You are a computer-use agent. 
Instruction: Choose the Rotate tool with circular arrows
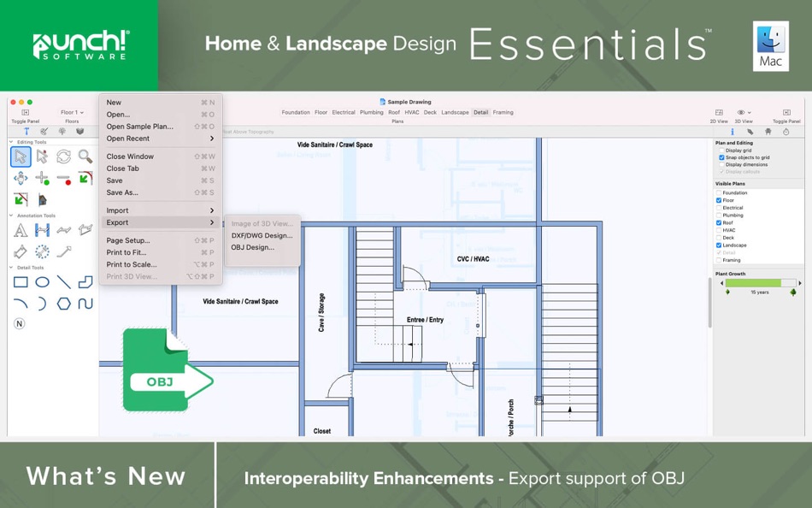[64, 157]
